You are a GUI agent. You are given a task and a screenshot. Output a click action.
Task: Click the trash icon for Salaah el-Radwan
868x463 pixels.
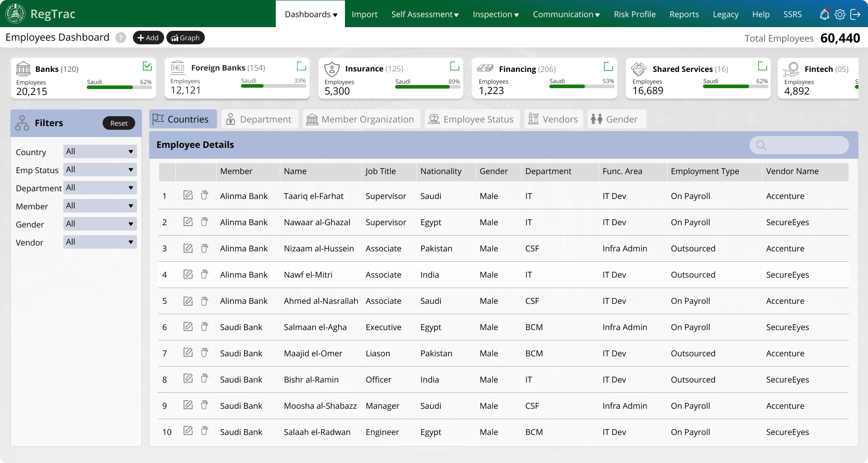(204, 431)
